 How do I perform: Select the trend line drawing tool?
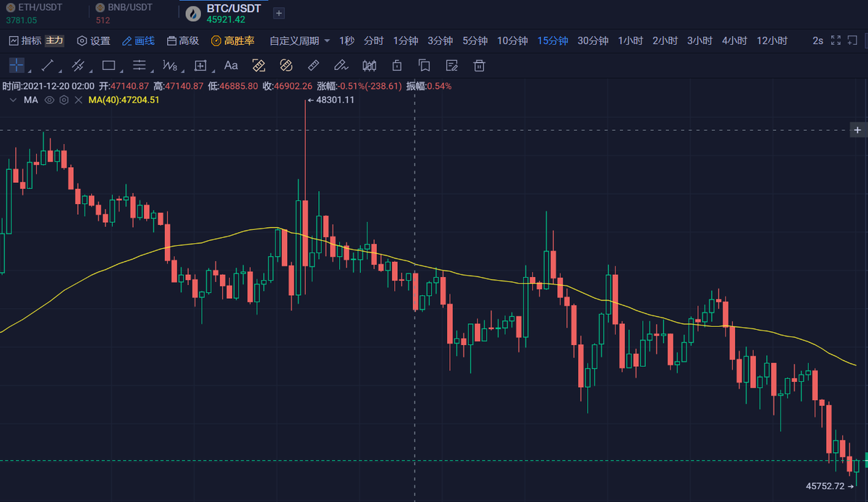48,66
